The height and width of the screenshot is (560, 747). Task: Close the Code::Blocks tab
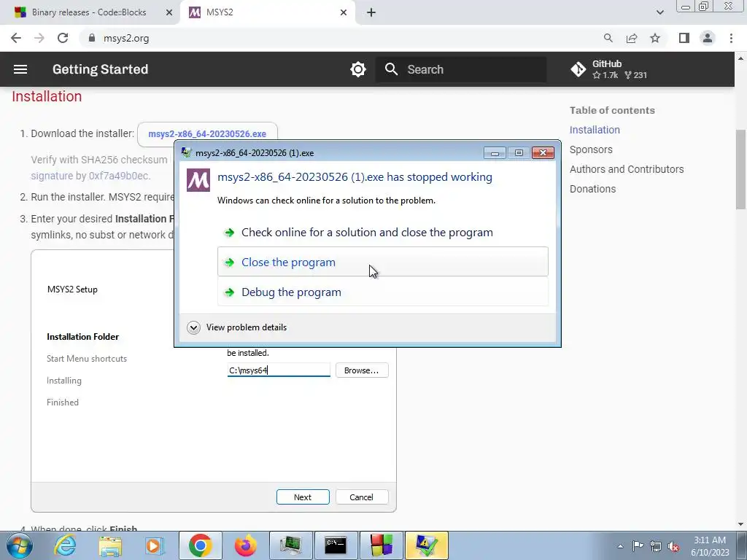click(x=169, y=12)
